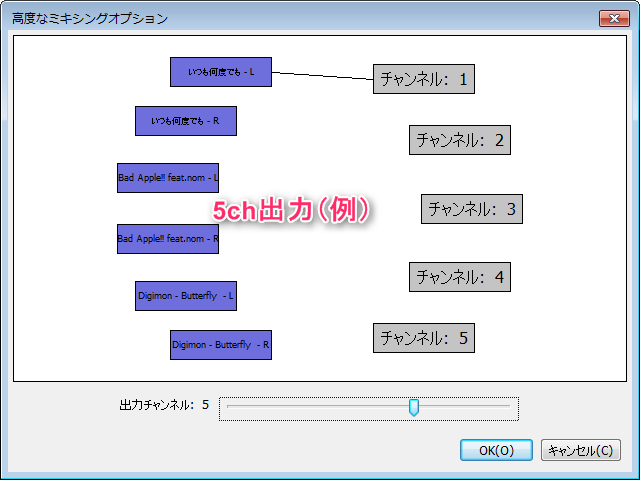Select the チャンネル: 3 output box
Screen dimensions: 640x480
(x=472, y=209)
